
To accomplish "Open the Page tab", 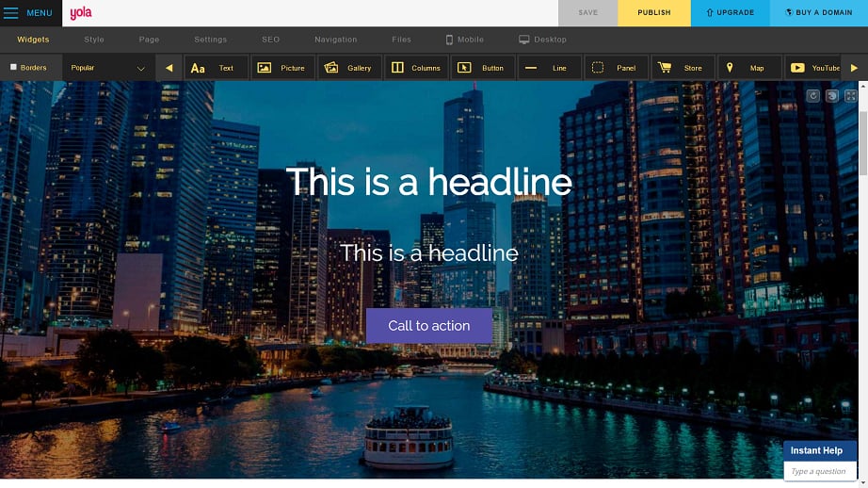I will (x=149, y=40).
